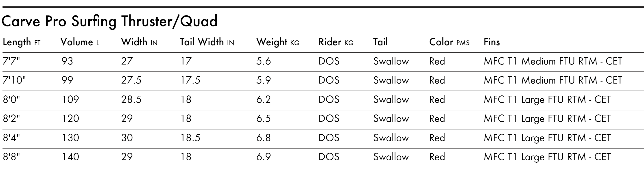The image size is (644, 170).
Task: Select the weight value 5.6
Action: click(264, 61)
